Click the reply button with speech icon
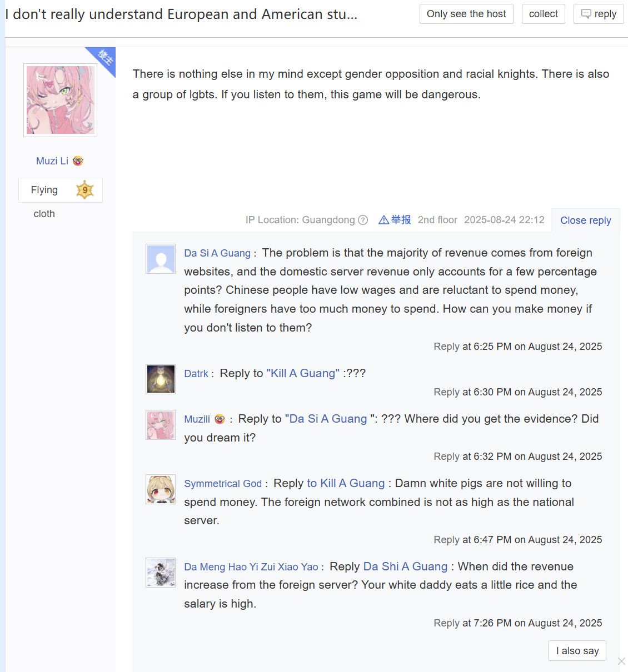 point(599,14)
